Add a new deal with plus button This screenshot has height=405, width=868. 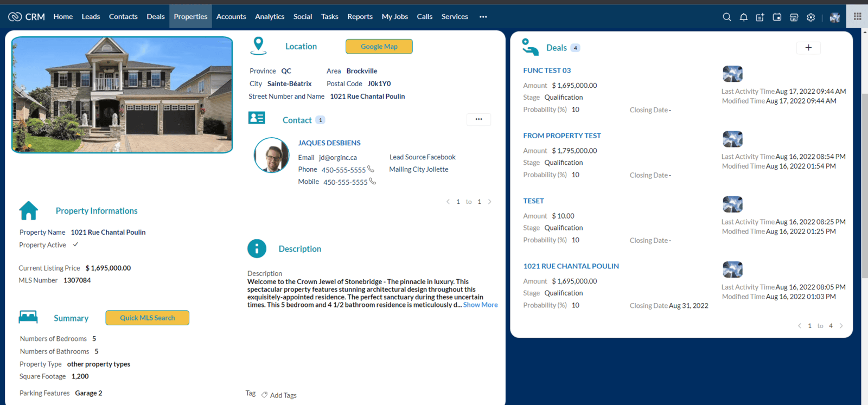click(808, 48)
